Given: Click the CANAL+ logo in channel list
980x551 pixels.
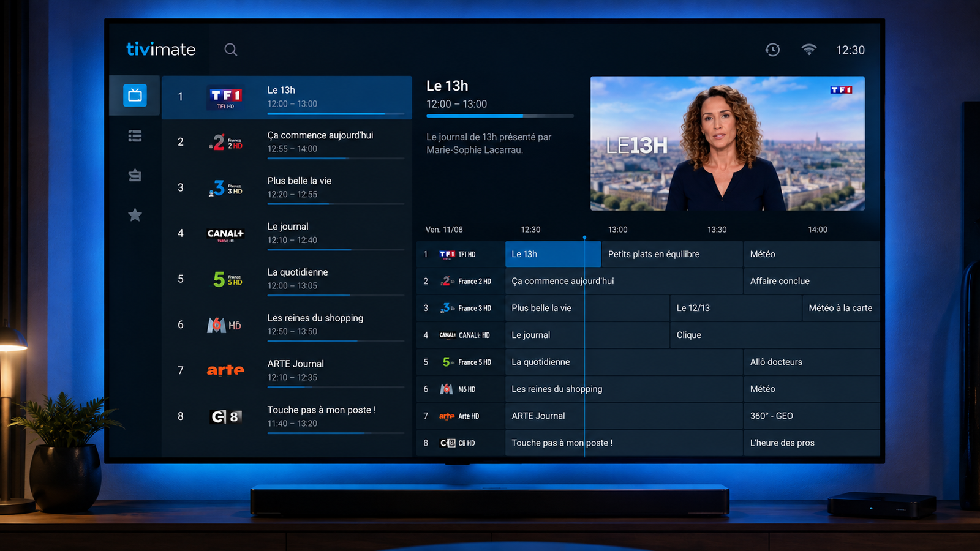Looking at the screenshot, I should pos(225,234).
